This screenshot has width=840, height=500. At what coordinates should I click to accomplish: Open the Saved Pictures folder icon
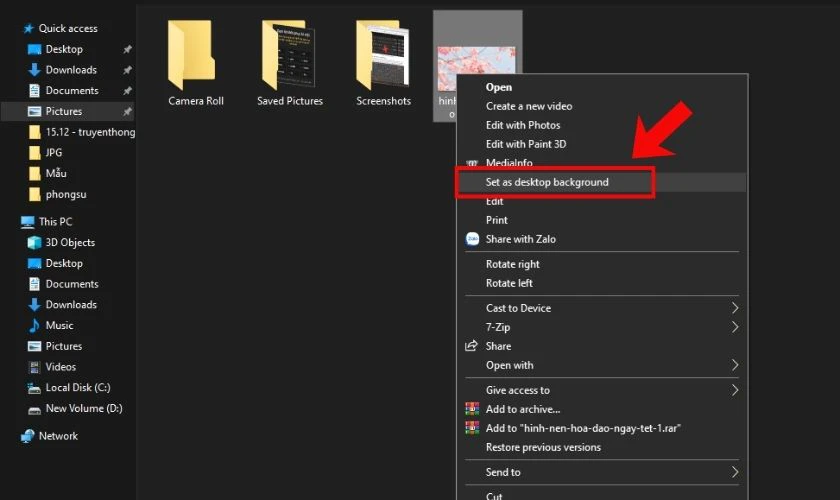(x=289, y=55)
